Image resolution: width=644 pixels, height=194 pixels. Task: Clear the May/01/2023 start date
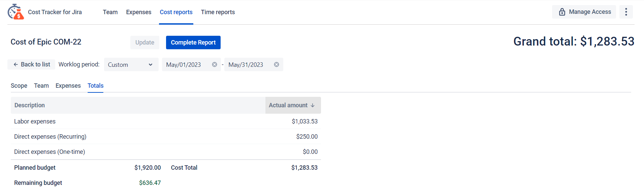[x=214, y=64]
